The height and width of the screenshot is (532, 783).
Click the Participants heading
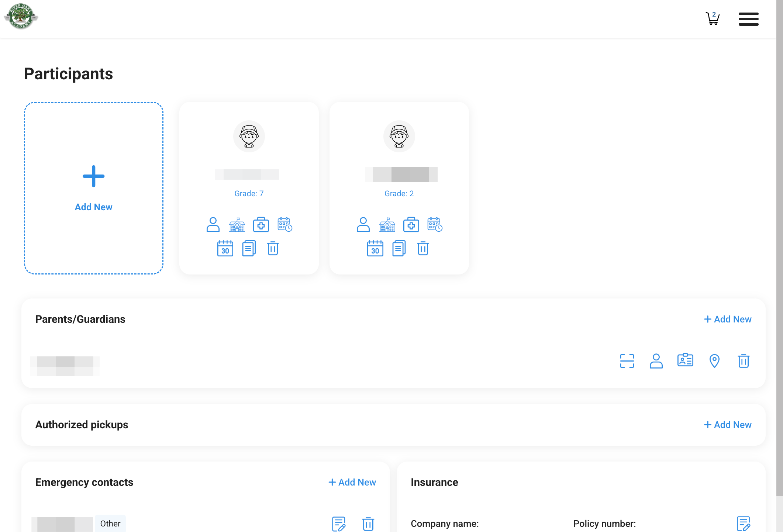click(69, 74)
